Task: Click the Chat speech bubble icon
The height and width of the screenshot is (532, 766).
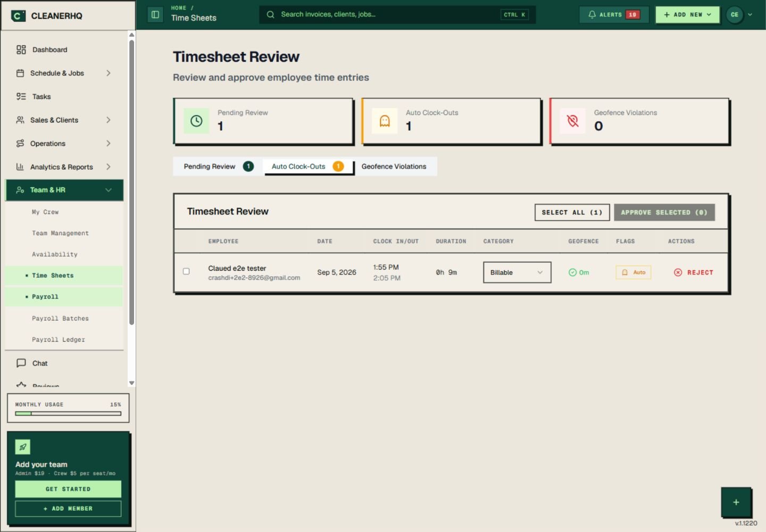Action: pos(21,363)
